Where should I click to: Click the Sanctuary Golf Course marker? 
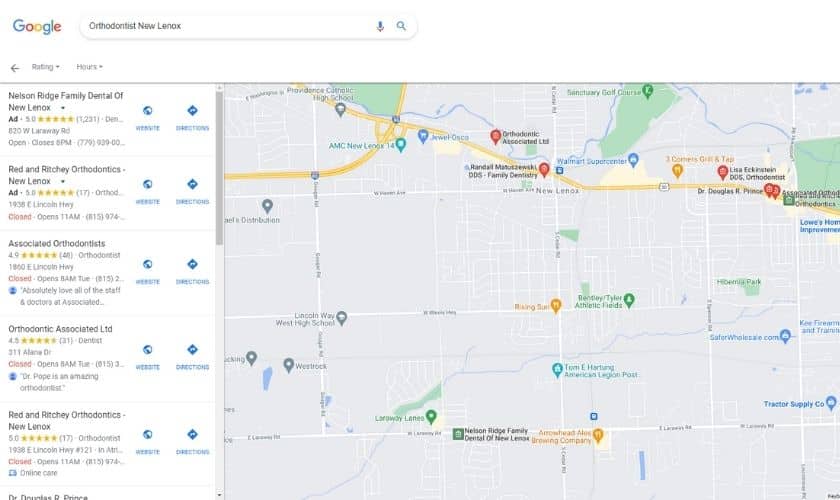(647, 91)
